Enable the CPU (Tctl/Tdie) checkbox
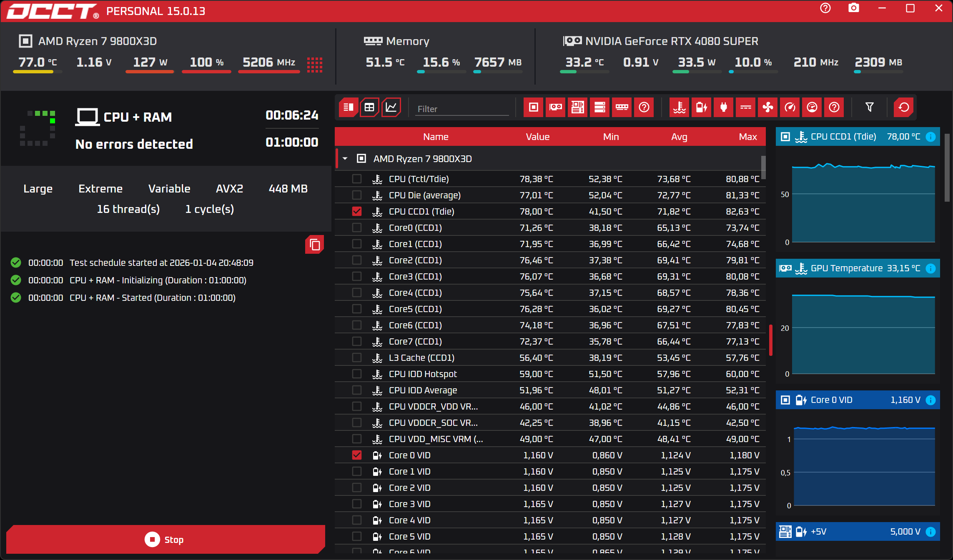 pyautogui.click(x=357, y=179)
